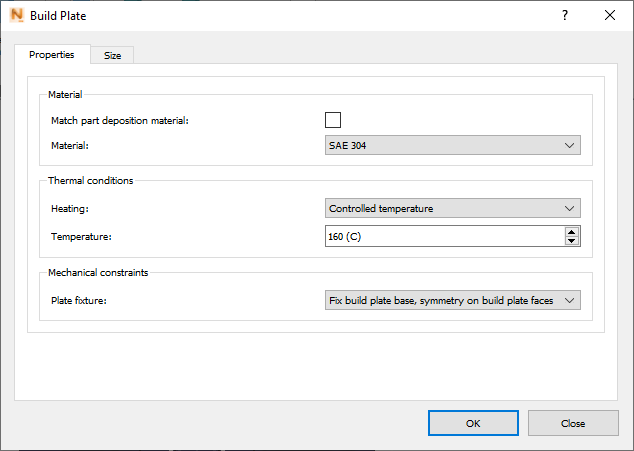
Task: Click the "Heating:" label text
Action: [x=71, y=208]
